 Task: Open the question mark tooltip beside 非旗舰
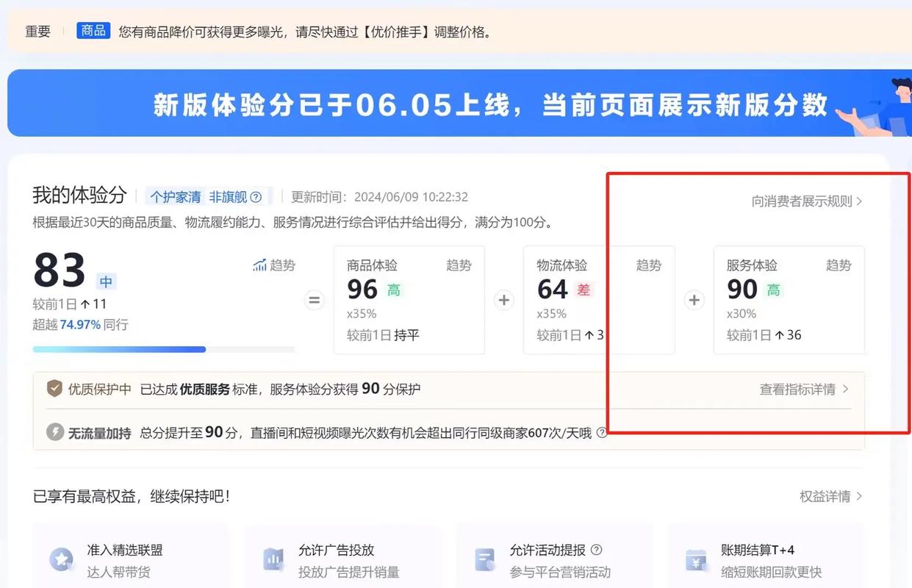[x=254, y=196]
